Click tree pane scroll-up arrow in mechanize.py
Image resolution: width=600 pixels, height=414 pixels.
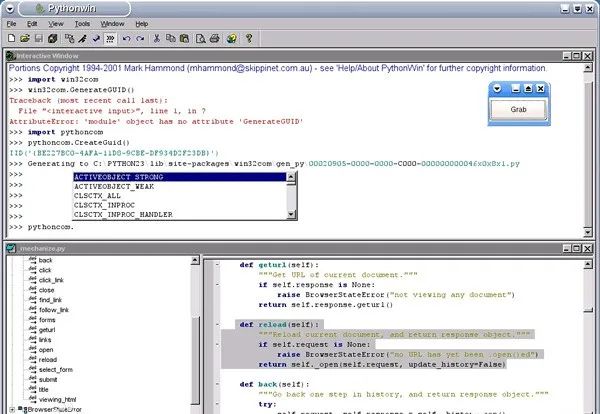(195, 260)
